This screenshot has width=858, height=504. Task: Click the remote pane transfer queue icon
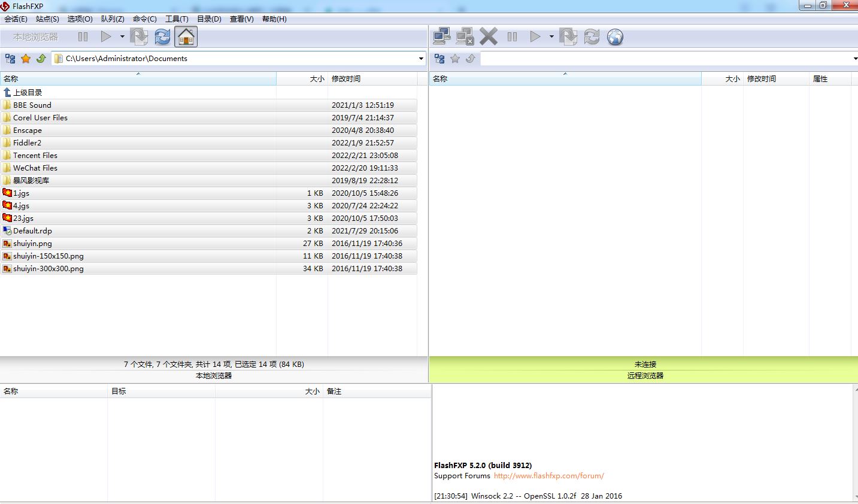coord(568,37)
